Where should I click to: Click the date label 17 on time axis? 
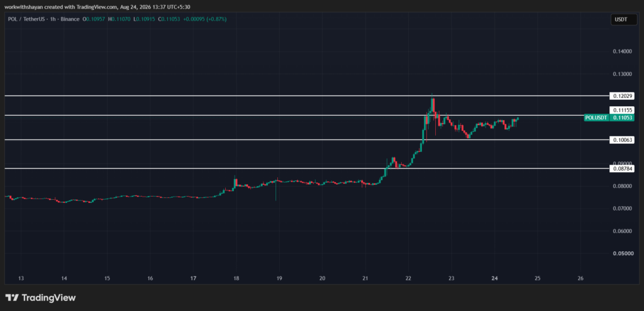point(194,278)
